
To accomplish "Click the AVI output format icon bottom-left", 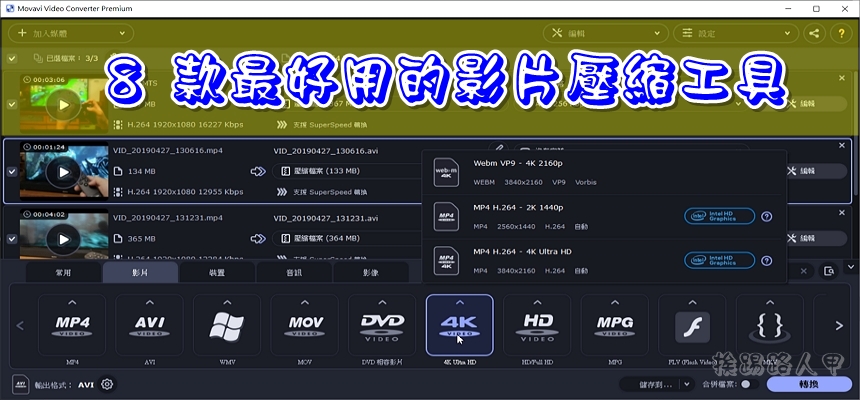I will [21, 384].
